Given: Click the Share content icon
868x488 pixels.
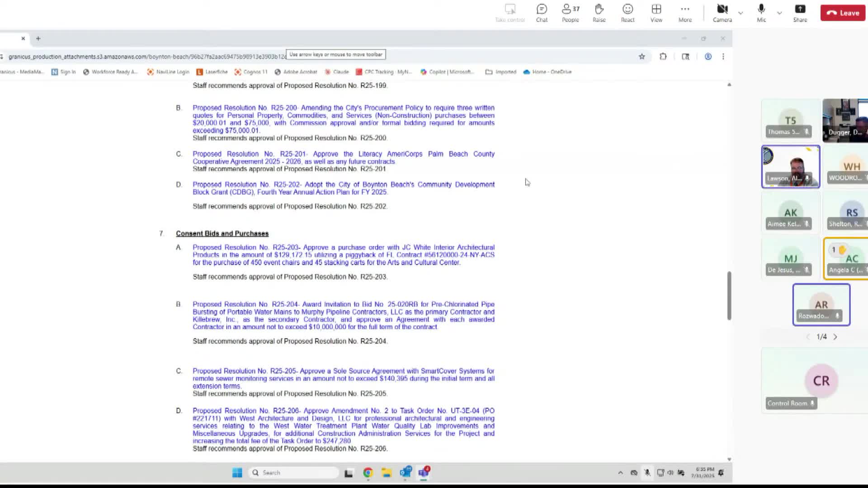Looking at the screenshot, I should (x=800, y=13).
